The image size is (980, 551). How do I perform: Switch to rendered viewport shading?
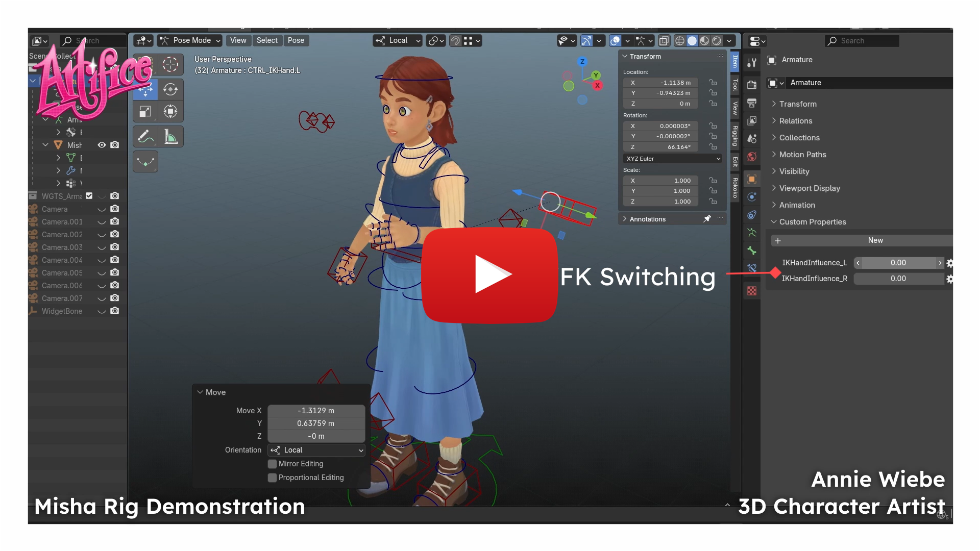pyautogui.click(x=717, y=41)
